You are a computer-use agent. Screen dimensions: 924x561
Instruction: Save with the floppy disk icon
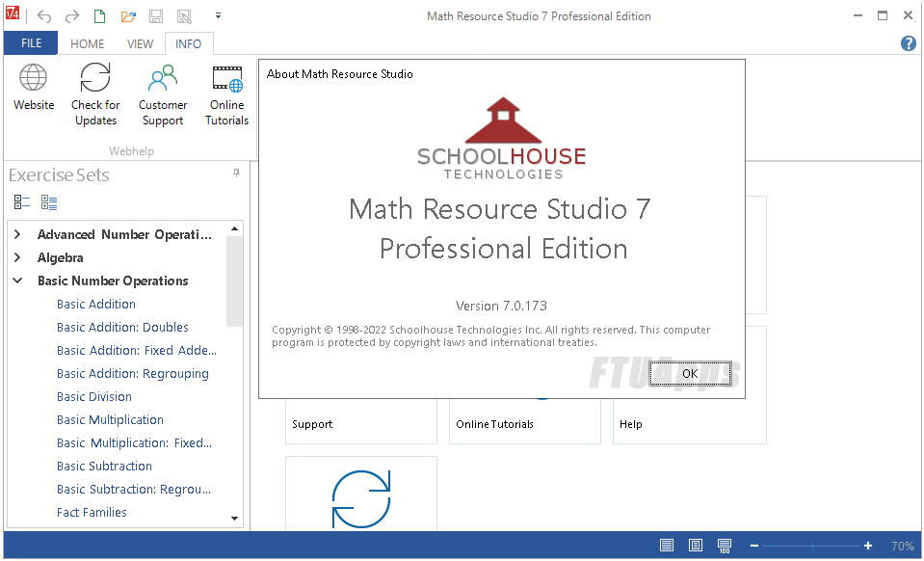coord(155,16)
